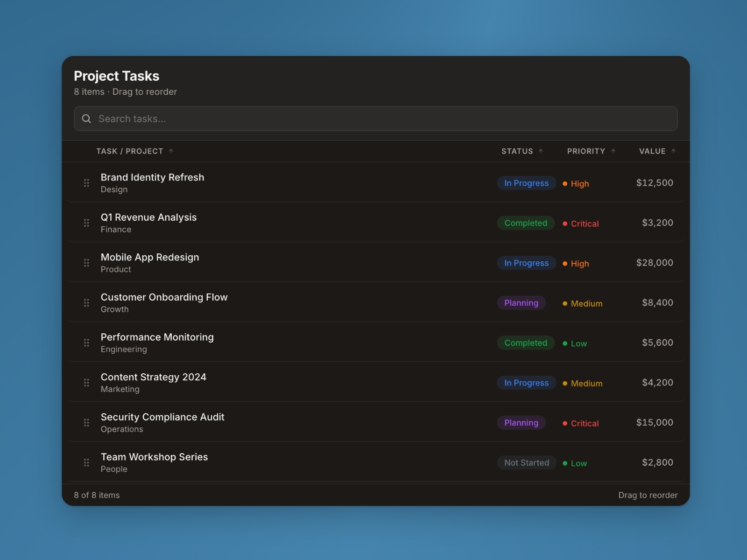The width and height of the screenshot is (747, 560).
Task: Click the $8,400 value cell
Action: [x=657, y=302]
